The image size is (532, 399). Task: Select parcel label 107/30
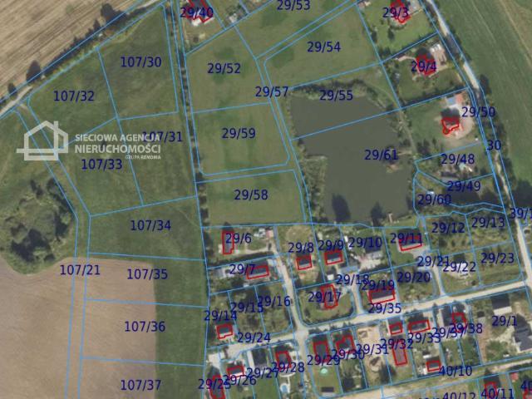coord(140,62)
